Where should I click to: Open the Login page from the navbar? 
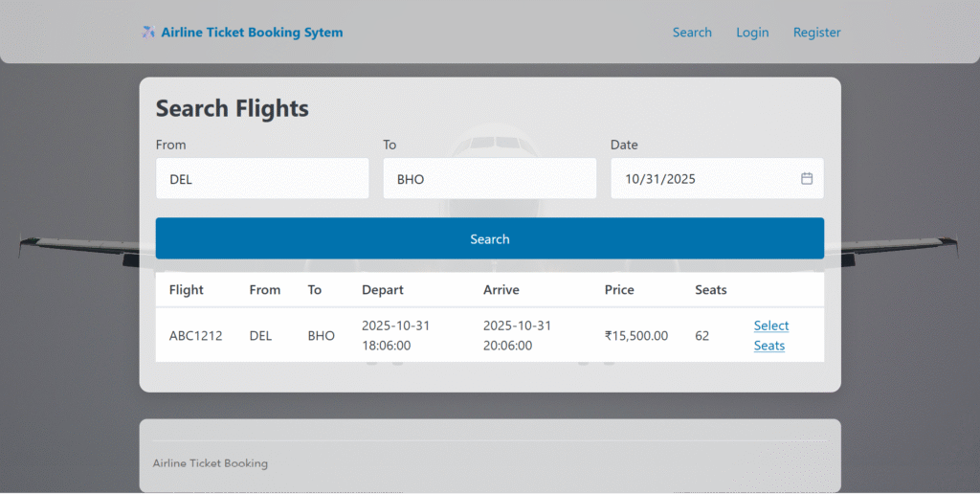(x=752, y=33)
